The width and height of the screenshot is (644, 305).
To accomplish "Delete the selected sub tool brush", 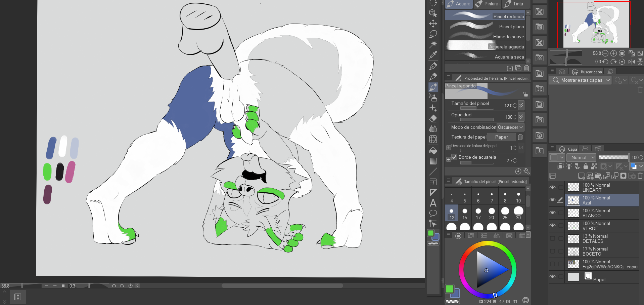I will pos(526,68).
